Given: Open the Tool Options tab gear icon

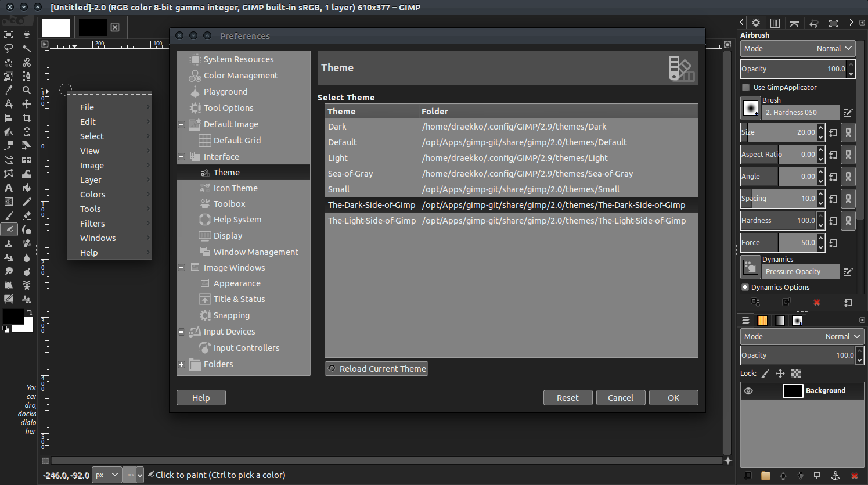Looking at the screenshot, I should tap(756, 23).
